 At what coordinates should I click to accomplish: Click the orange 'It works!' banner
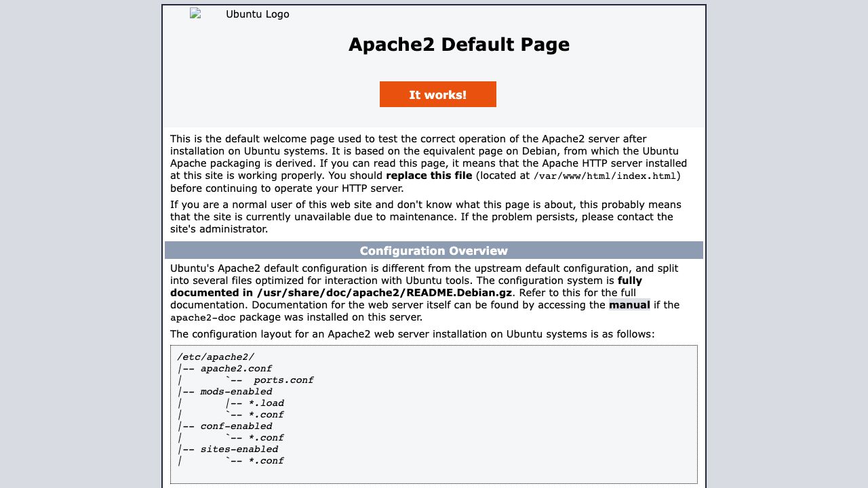tap(437, 94)
